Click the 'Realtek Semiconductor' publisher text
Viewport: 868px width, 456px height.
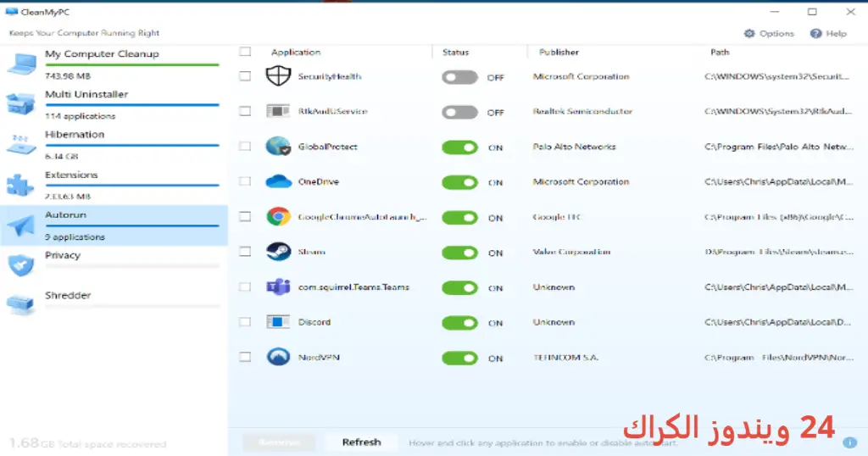pos(582,111)
